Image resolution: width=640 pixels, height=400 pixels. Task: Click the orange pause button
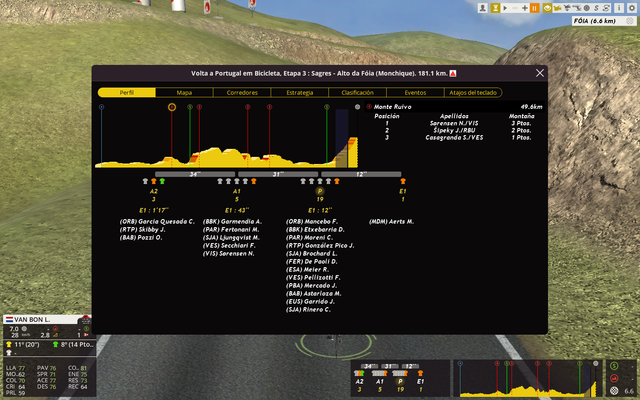pyautogui.click(x=534, y=8)
